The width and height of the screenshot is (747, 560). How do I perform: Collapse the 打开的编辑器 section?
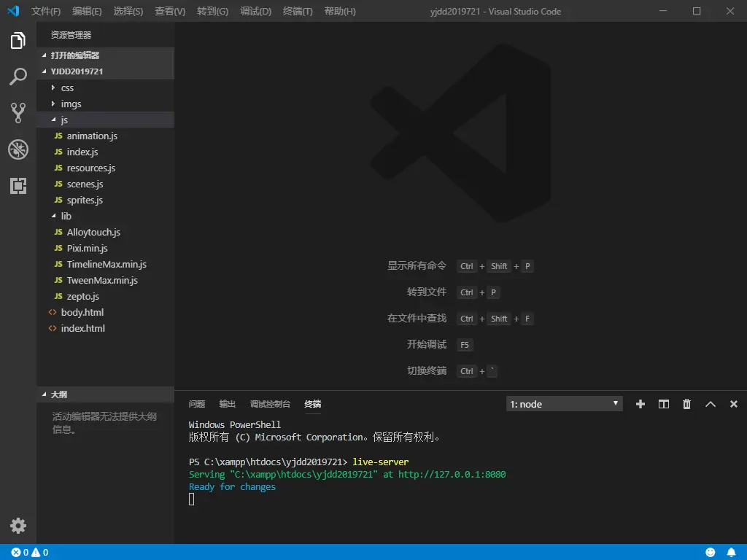pos(105,55)
